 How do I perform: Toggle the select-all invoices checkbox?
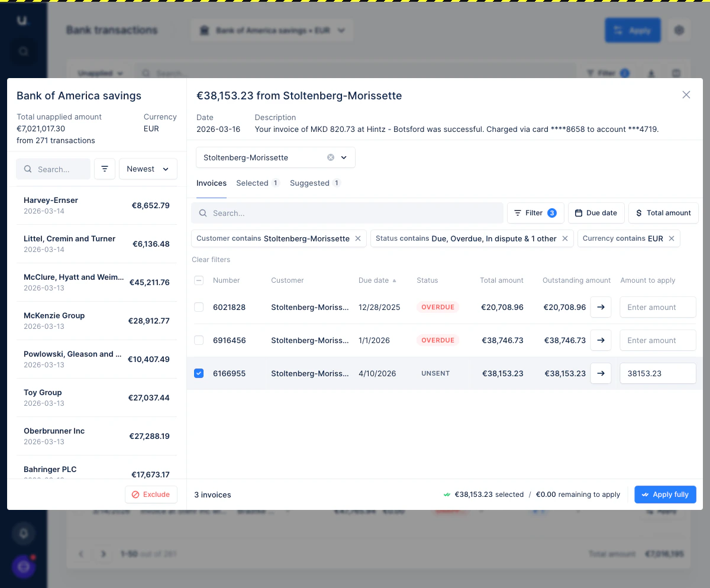199,280
